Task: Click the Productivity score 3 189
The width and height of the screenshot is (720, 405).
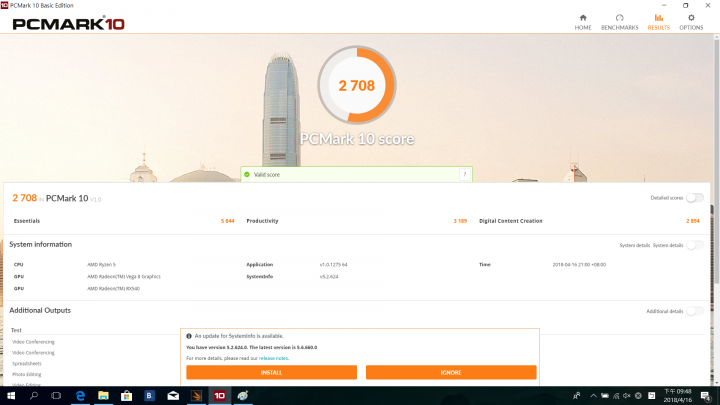Action: (460, 221)
